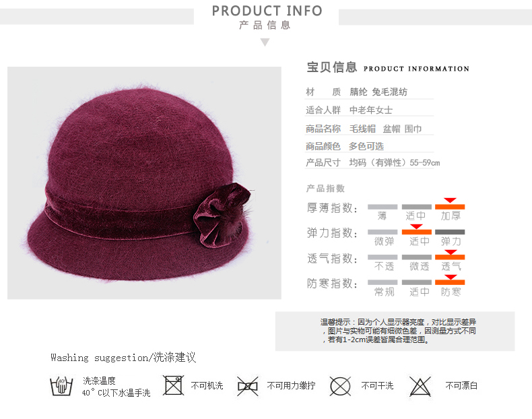Viewport: 532px width, 419px height.
Task: Click the red marker above 适中 elasticity
Action: tap(416, 226)
